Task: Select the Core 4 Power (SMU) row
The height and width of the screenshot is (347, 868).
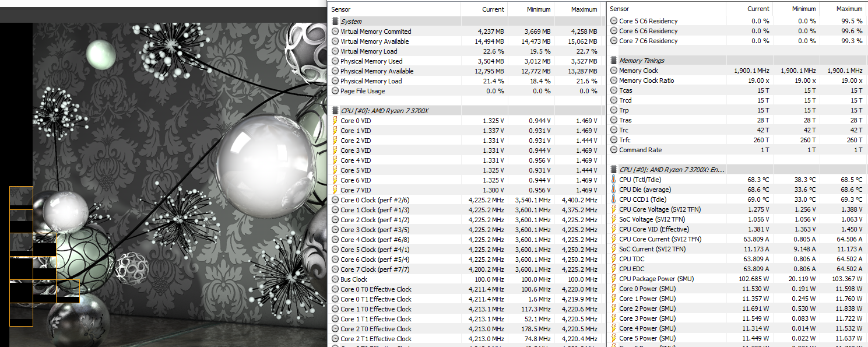Action: pos(737,328)
